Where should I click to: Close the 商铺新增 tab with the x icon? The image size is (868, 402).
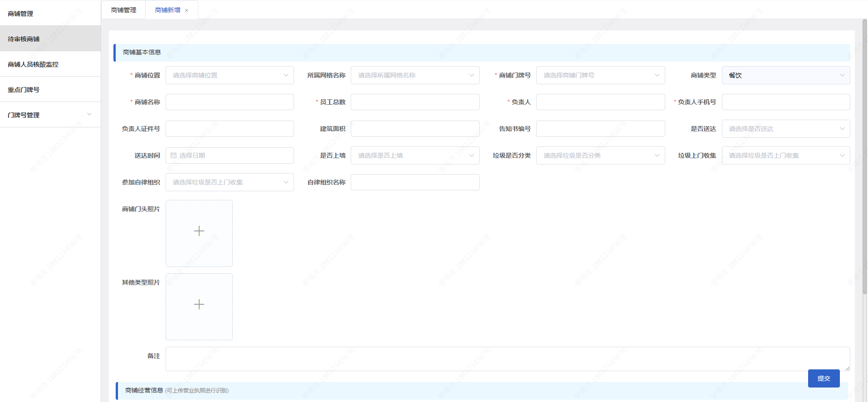coord(186,10)
